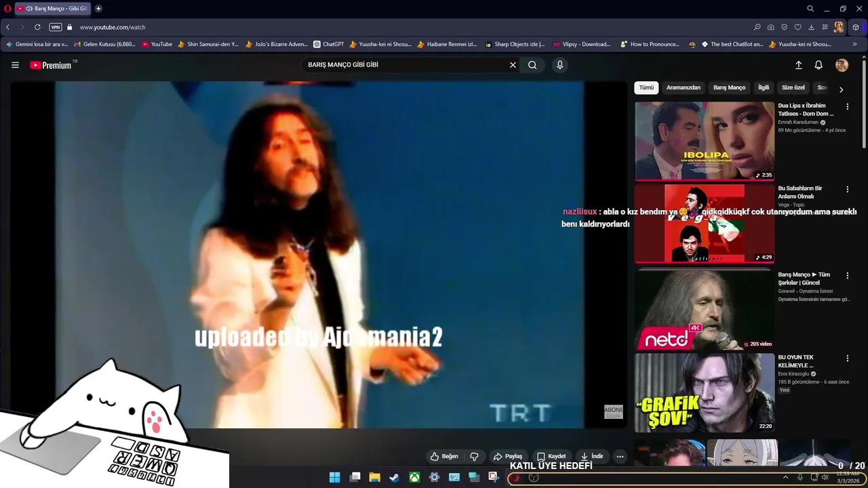Screen dimensions: 868x488
Task: Reload the YouTube page
Action: click(x=37, y=27)
